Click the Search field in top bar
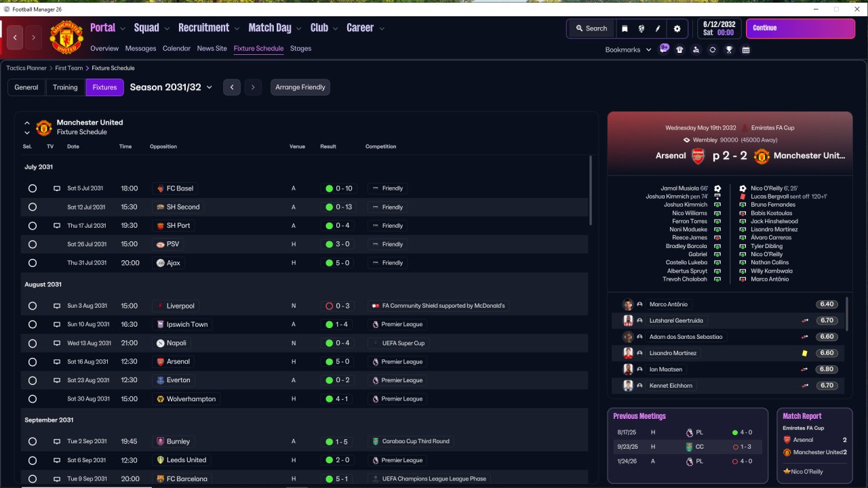Screen dimensions: 868x488 591,28
